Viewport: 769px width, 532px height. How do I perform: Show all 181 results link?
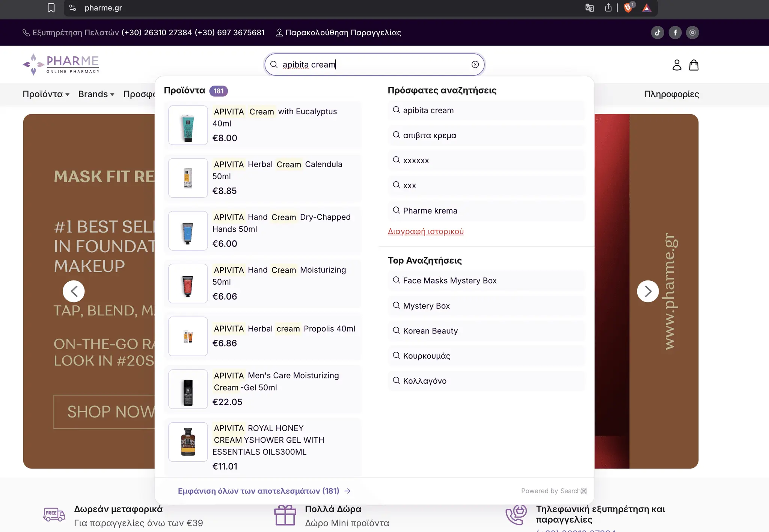[264, 491]
